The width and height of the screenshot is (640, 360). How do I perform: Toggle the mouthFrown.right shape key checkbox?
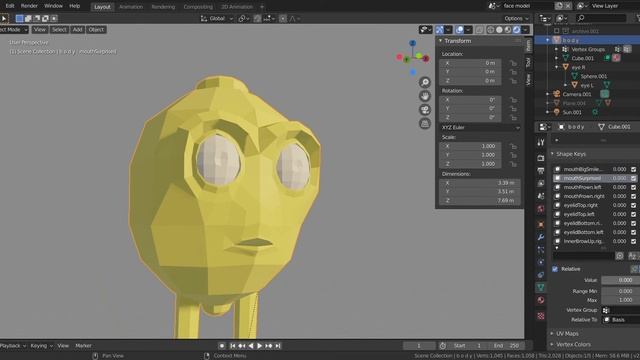coord(633,196)
